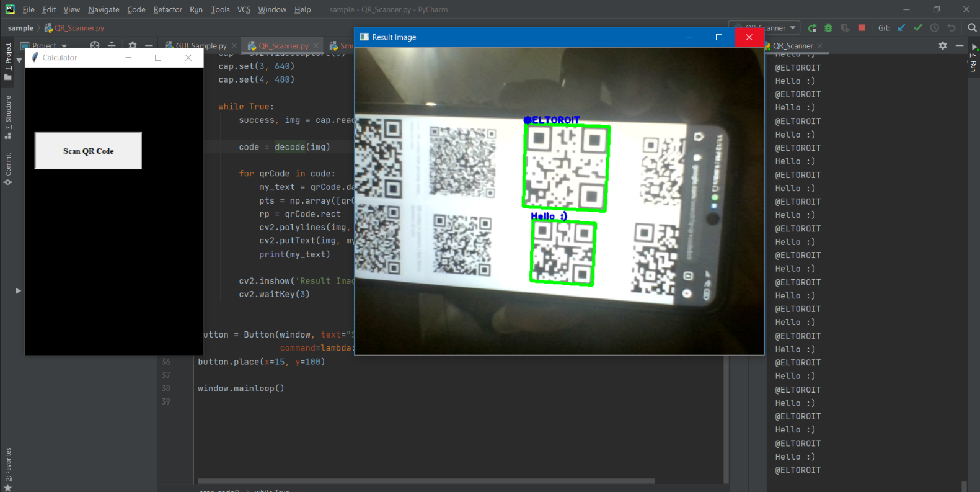Click the Result Image camera preview
Screen dimensions: 980x492
click(x=559, y=201)
